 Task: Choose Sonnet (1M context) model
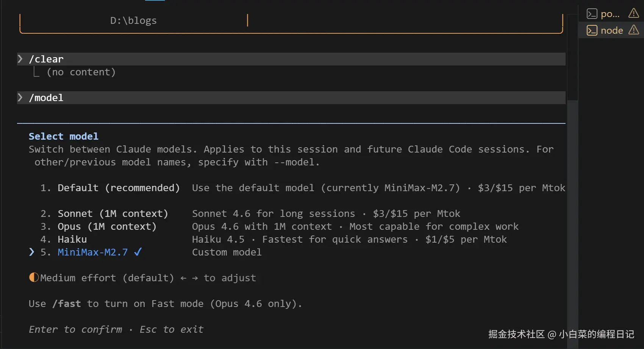click(x=113, y=214)
